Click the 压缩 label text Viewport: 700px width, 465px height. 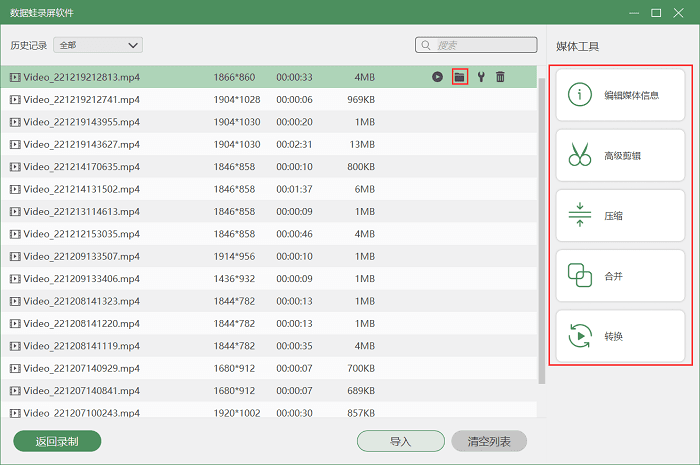pyautogui.click(x=613, y=216)
